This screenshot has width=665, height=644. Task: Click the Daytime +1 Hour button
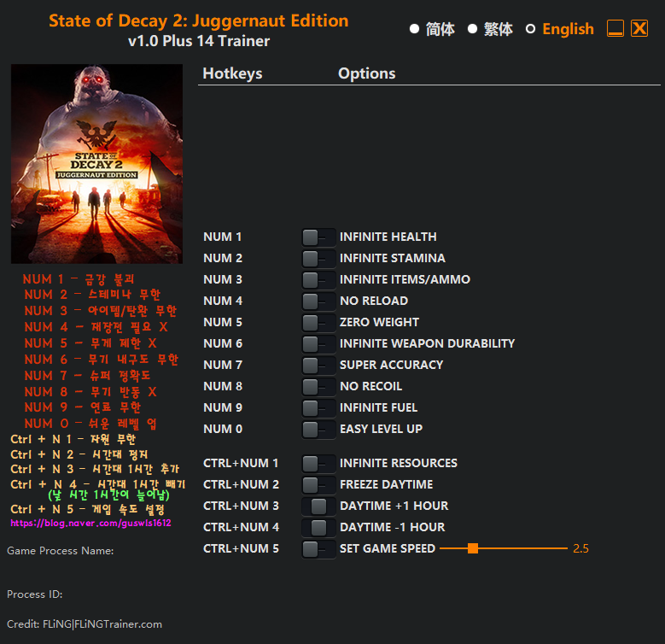point(318,506)
